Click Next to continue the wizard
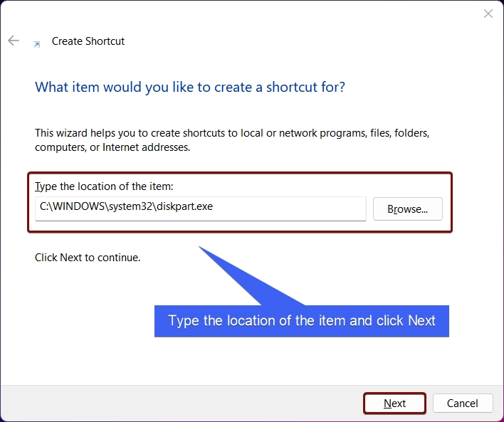 pyautogui.click(x=394, y=403)
